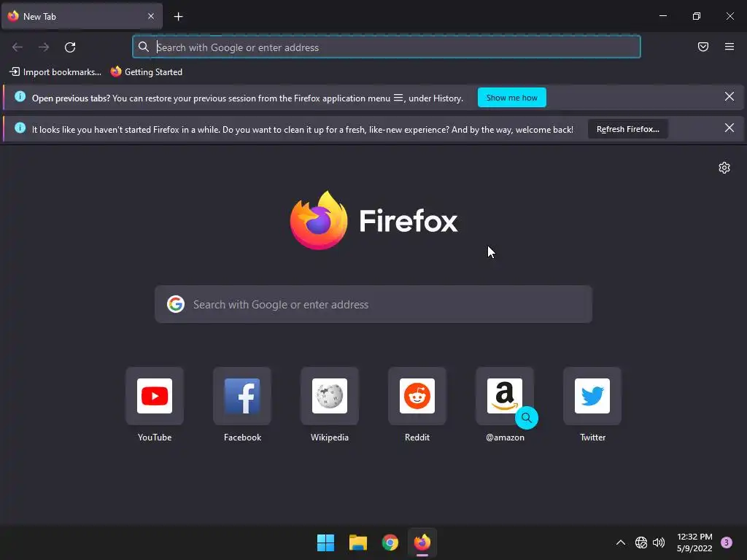Click the search magnifier icon in address bar
This screenshot has width=747, height=560.
coord(144,47)
